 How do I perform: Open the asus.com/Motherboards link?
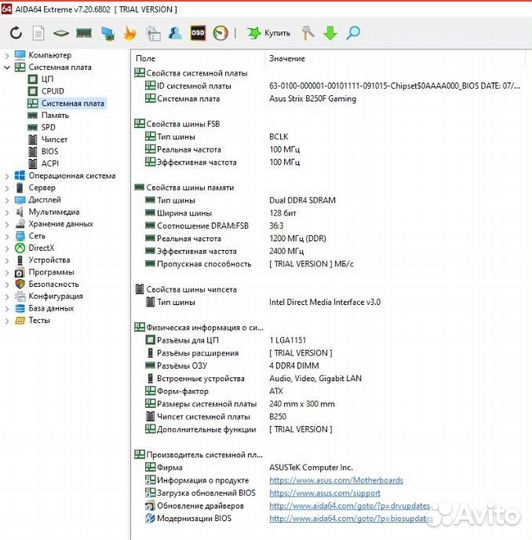click(x=336, y=480)
